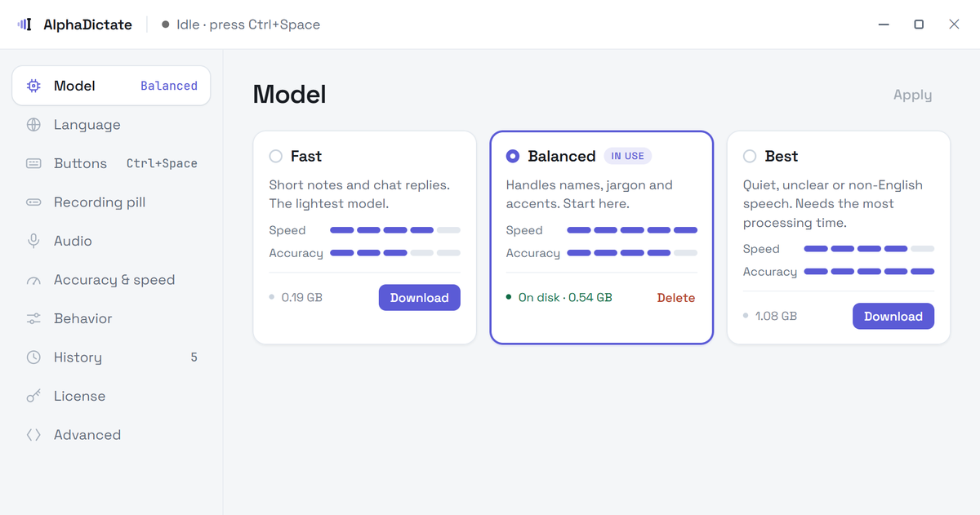
Task: Download the Fast model
Action: click(x=420, y=298)
